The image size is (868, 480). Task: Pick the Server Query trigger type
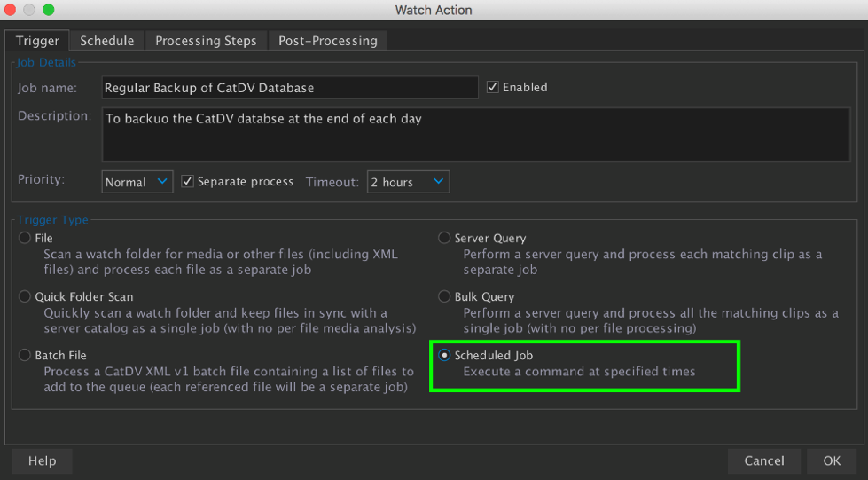[445, 238]
